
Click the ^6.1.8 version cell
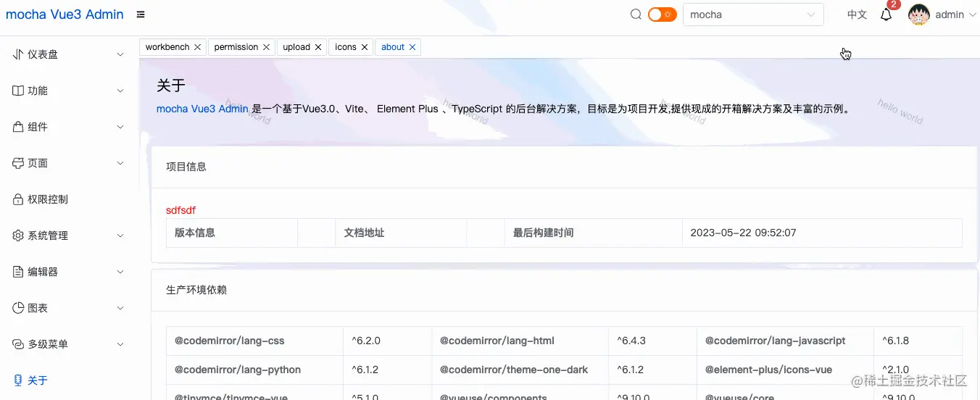(x=918, y=341)
